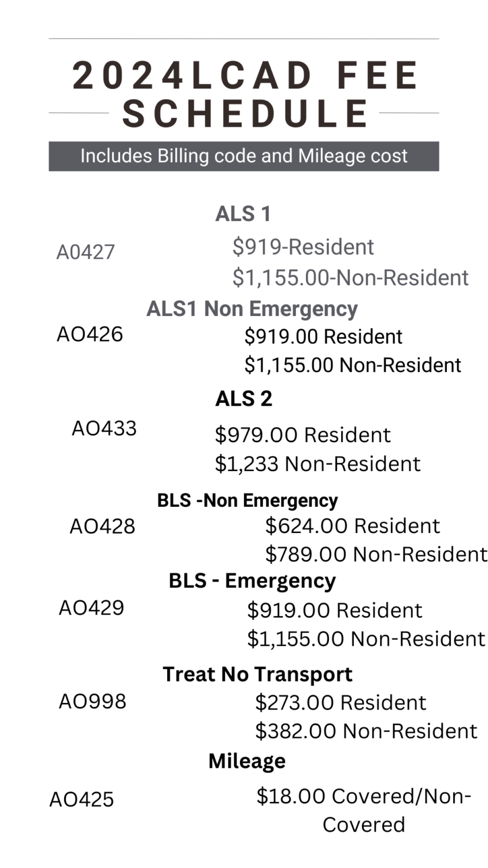Select billing code AO433
Viewport: 488px width, 868px height.
[104, 428]
